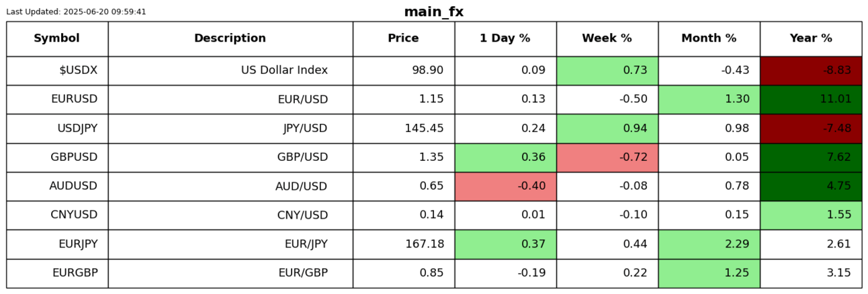Image resolution: width=868 pixels, height=294 pixels.
Task: Click the 1 Day % column header
Action: [x=505, y=38]
